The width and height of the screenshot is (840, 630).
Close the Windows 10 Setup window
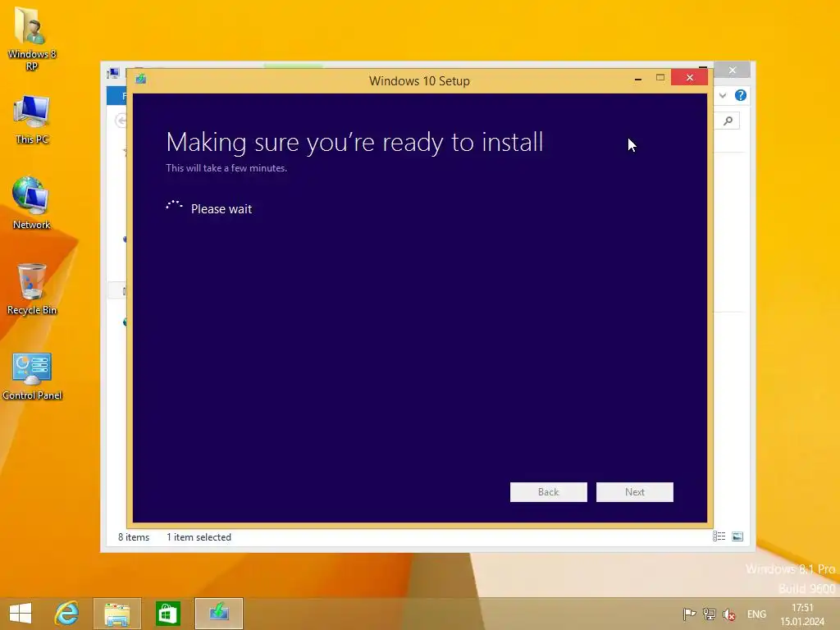[689, 78]
